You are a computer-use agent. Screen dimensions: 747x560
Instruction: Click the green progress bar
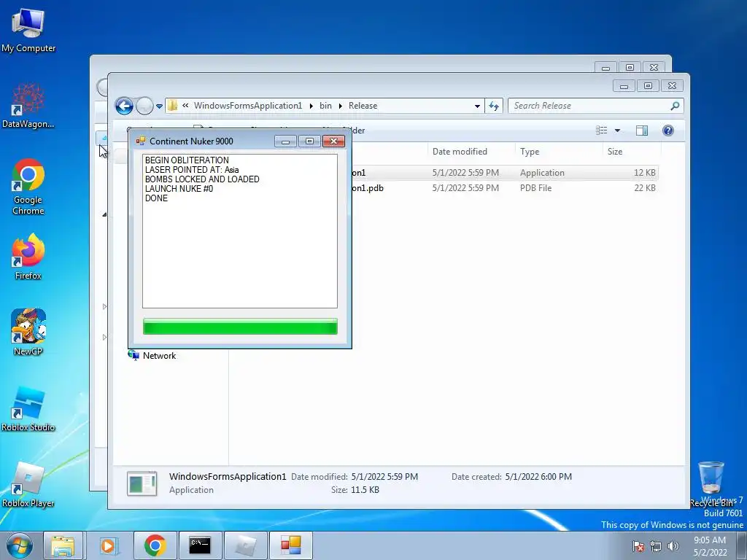click(240, 327)
